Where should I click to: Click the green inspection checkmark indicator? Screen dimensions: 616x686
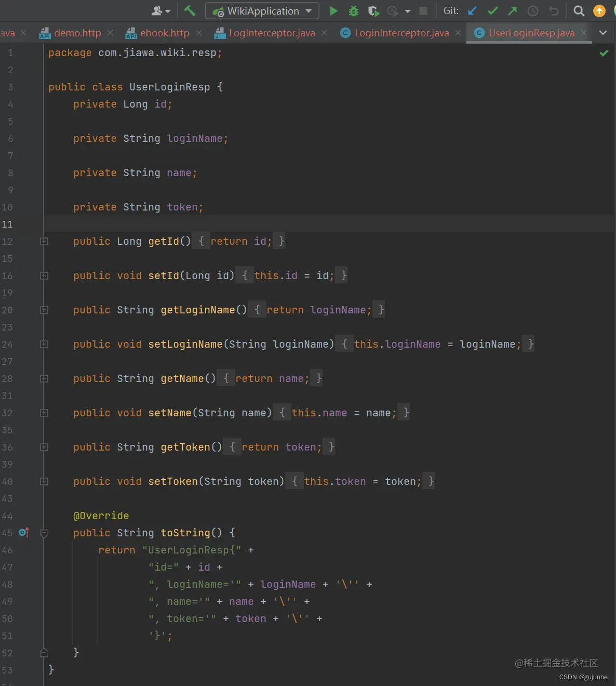click(604, 53)
